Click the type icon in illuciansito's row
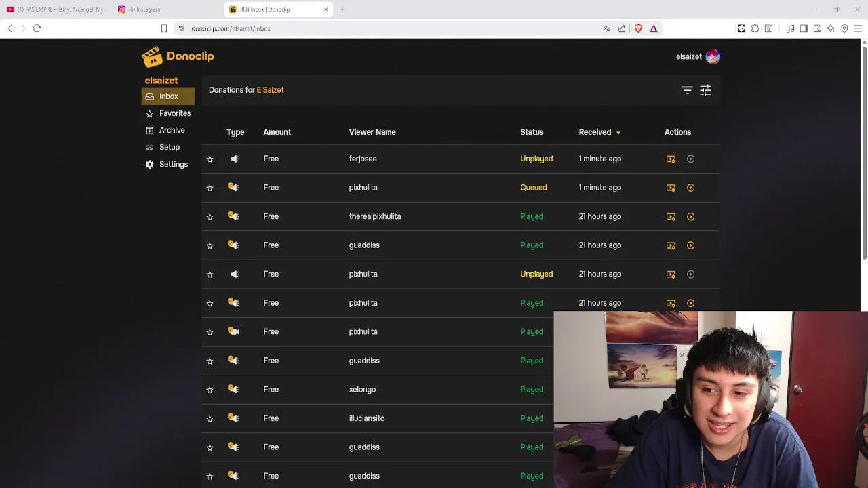 (233, 418)
